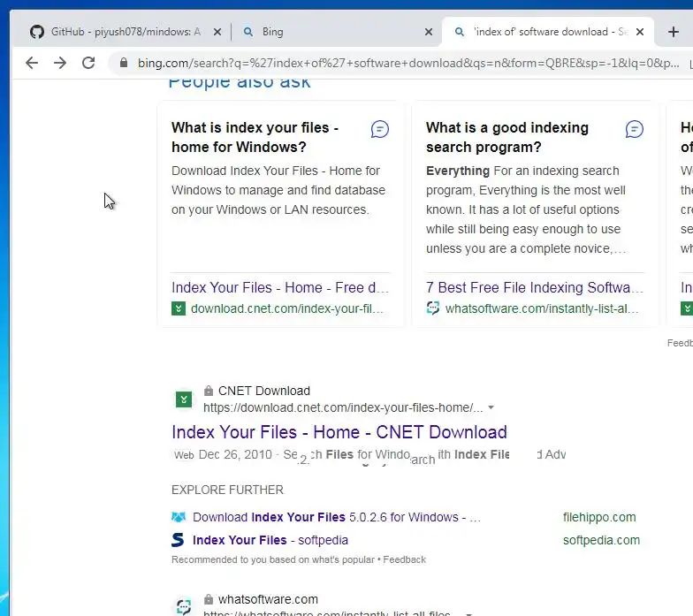Screen dimensions: 693x616
Task: Close the 'index of' software download tab
Action: tap(640, 32)
